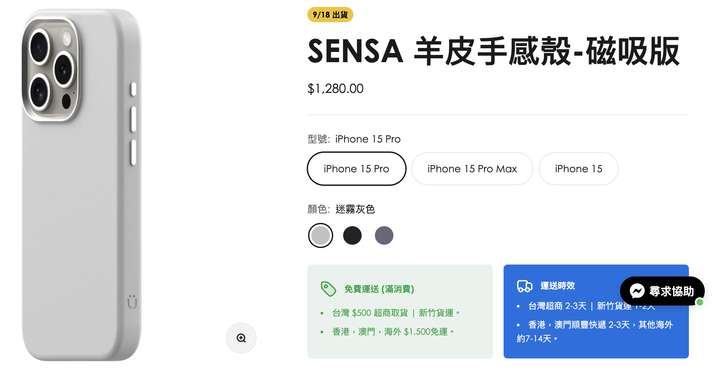Click the 運送時效 heading in the blue box
Screen dimensions: 720x375
click(557, 285)
